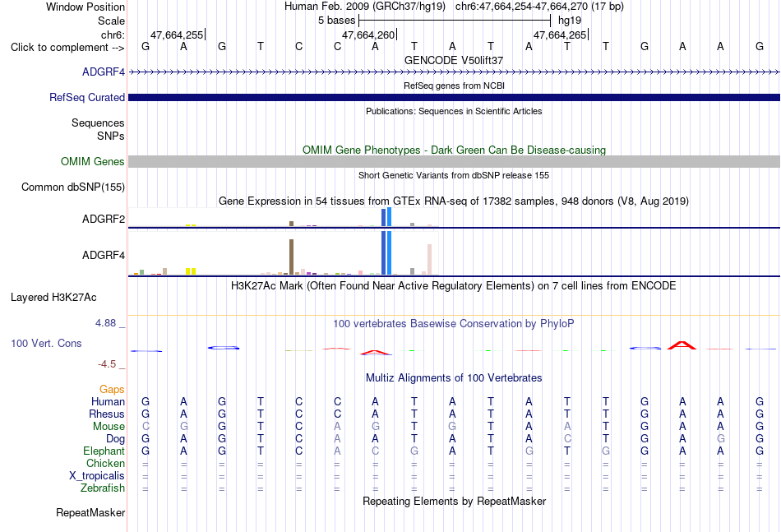
Task: Open the RefSeq Curated track label
Action: (x=87, y=97)
